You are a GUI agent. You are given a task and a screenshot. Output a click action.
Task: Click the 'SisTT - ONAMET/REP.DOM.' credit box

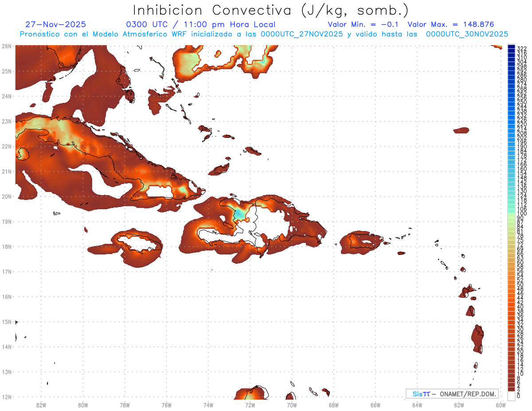click(x=452, y=394)
